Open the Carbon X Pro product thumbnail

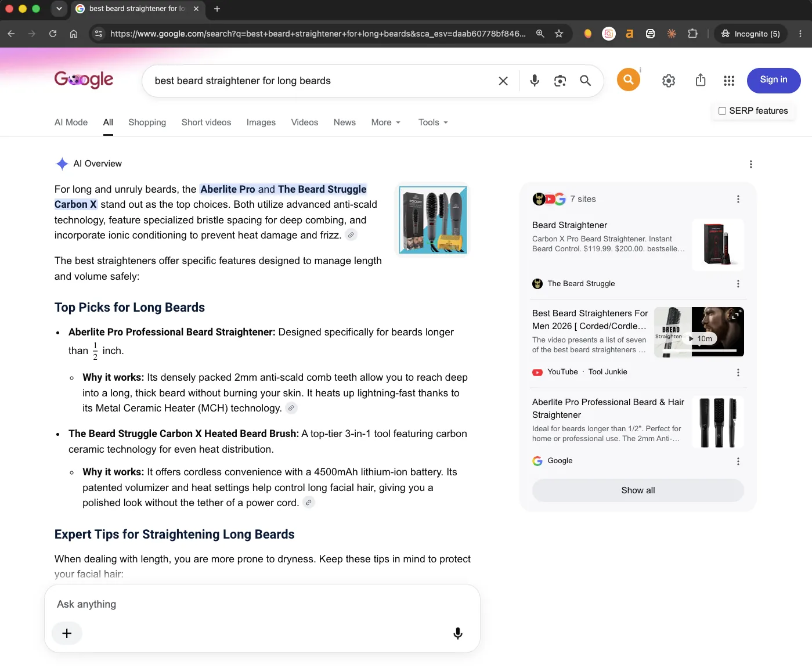[x=718, y=245]
